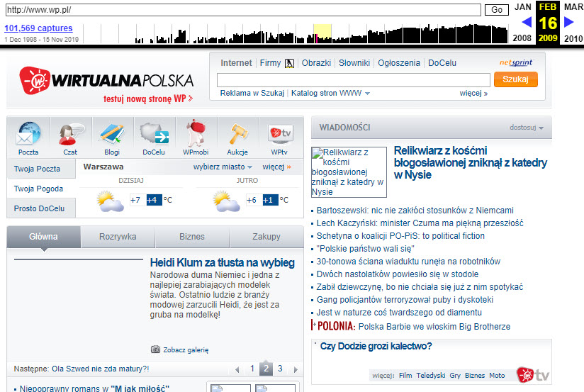Select the Obrazki search category
This screenshot has width=584, height=392.
coord(316,63)
